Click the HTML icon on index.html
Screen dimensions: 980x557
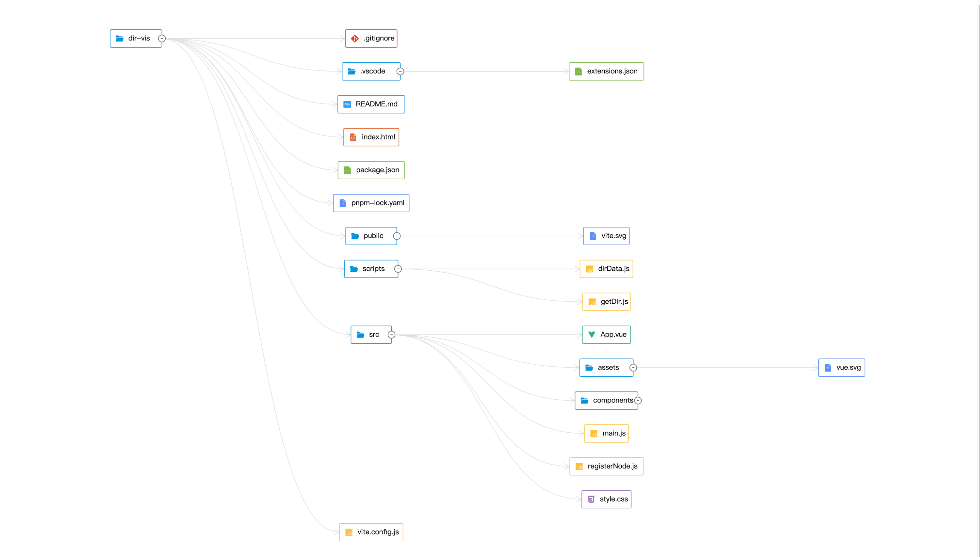point(353,137)
